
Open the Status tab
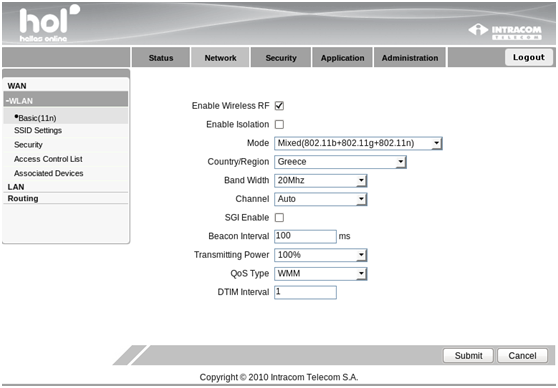point(161,58)
